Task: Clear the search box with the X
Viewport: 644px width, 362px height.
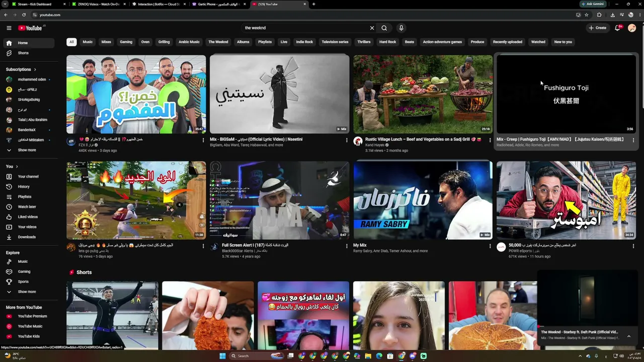Action: 372,28
